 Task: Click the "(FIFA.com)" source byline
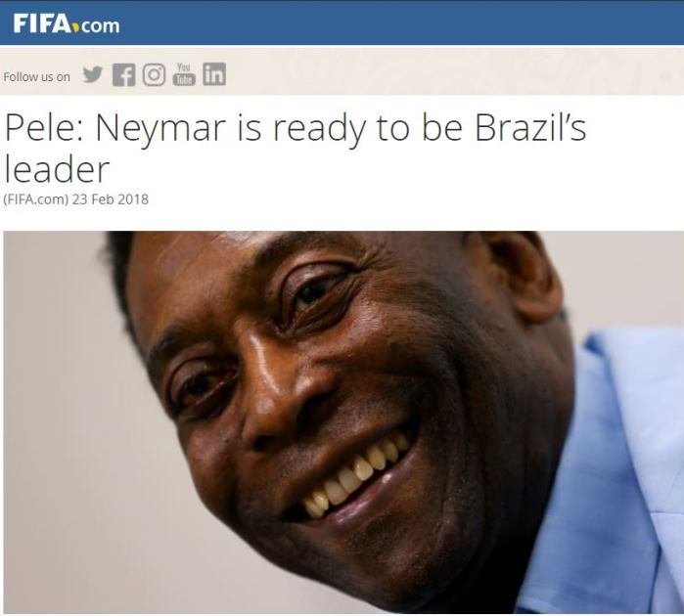pos(36,199)
